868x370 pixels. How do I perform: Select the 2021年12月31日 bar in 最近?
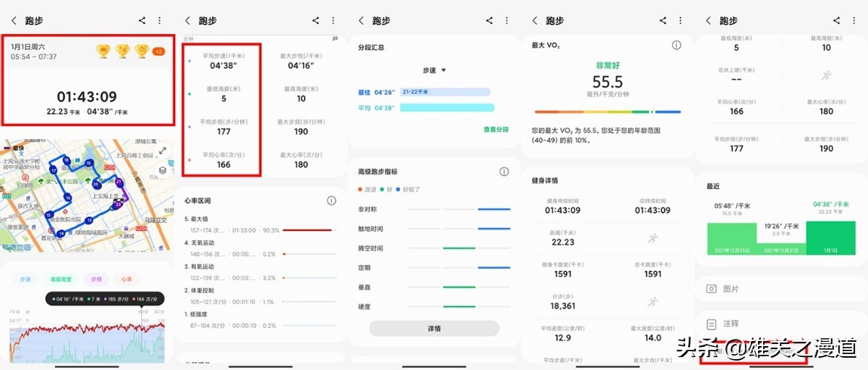[x=780, y=248]
